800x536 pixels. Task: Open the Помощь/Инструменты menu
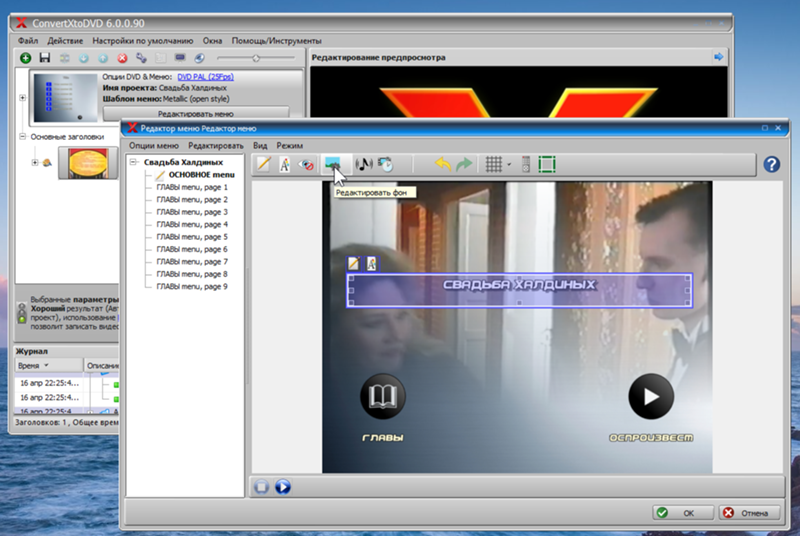277,41
